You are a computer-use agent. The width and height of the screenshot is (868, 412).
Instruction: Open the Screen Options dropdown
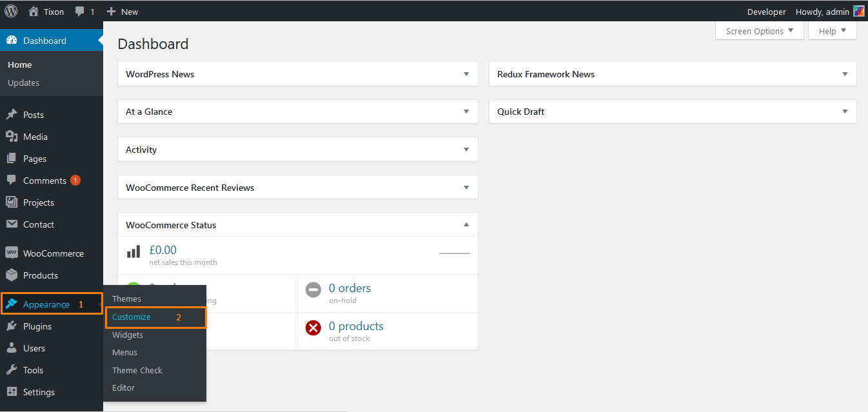(x=760, y=31)
